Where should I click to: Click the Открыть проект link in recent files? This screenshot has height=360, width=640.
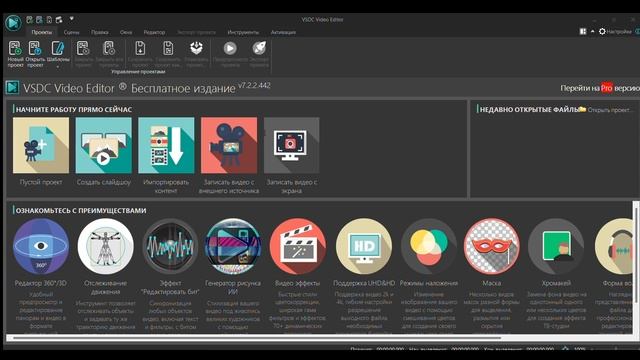coord(606,109)
